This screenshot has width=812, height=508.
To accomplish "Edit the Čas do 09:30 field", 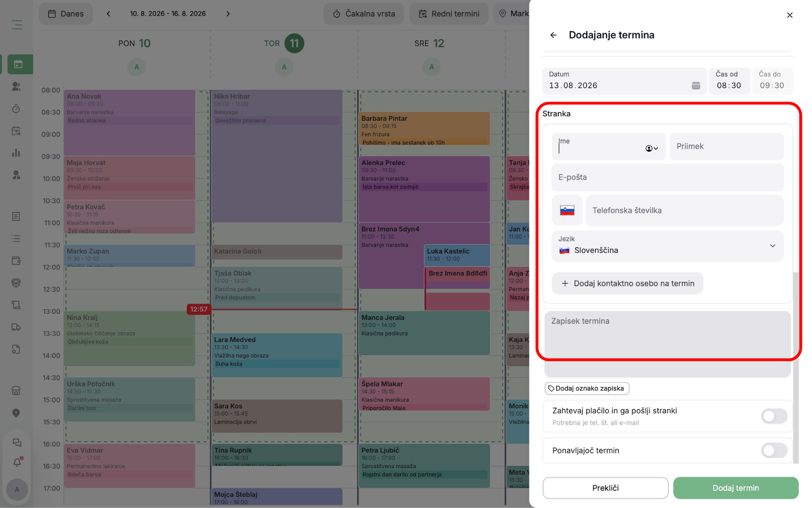I will [772, 81].
